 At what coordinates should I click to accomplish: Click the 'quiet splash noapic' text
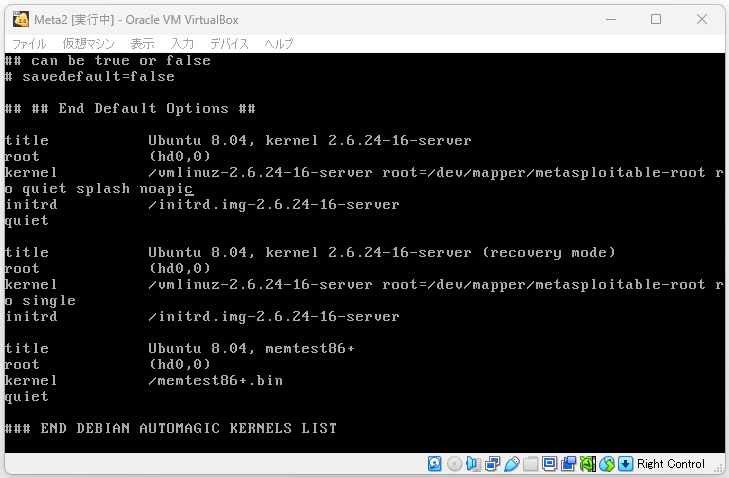(x=107, y=189)
